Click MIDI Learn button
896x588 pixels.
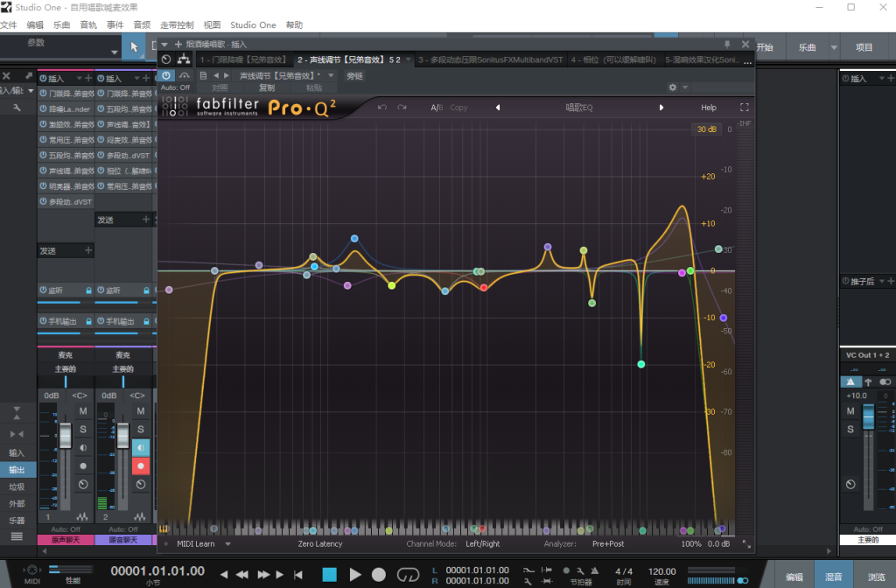click(195, 544)
